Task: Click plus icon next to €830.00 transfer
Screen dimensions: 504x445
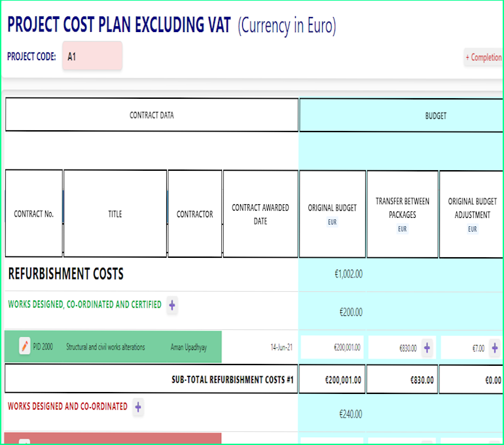Action: pyautogui.click(x=427, y=348)
